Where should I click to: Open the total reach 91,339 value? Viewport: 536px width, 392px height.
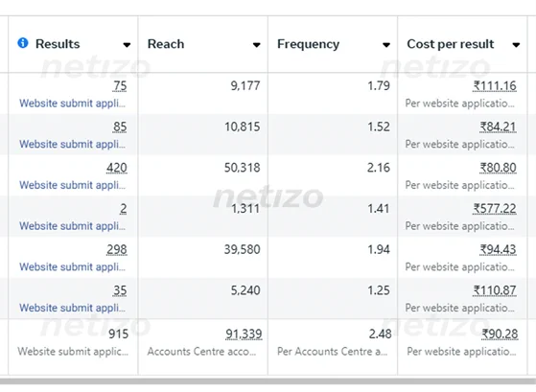coord(244,334)
